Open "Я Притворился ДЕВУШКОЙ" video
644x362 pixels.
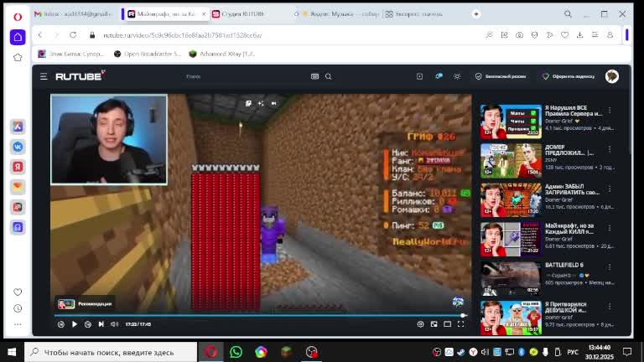pos(511,318)
